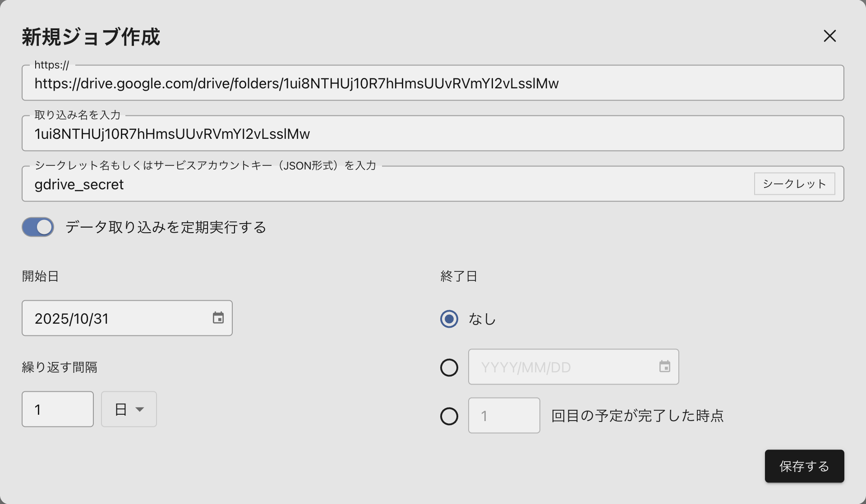This screenshot has height=504, width=866.
Task: Disable データ取り込みを定期実行する toggle
Action: 37,227
